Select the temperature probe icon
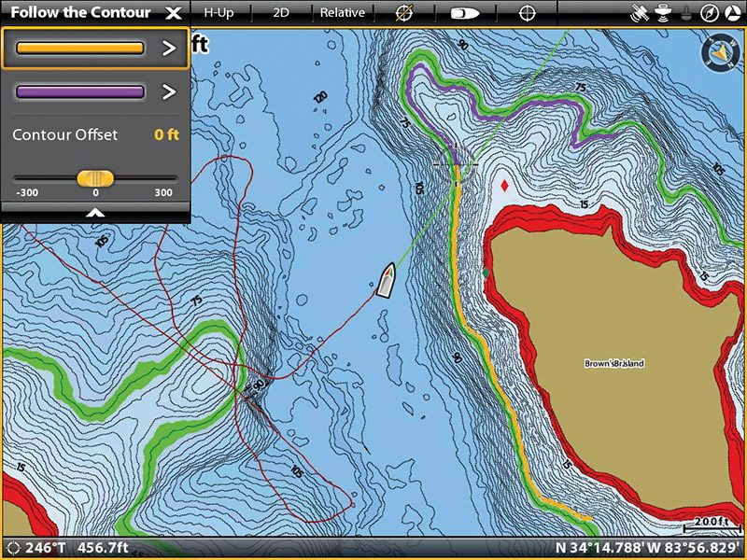Viewport: 747px width, 560px height. point(686,13)
